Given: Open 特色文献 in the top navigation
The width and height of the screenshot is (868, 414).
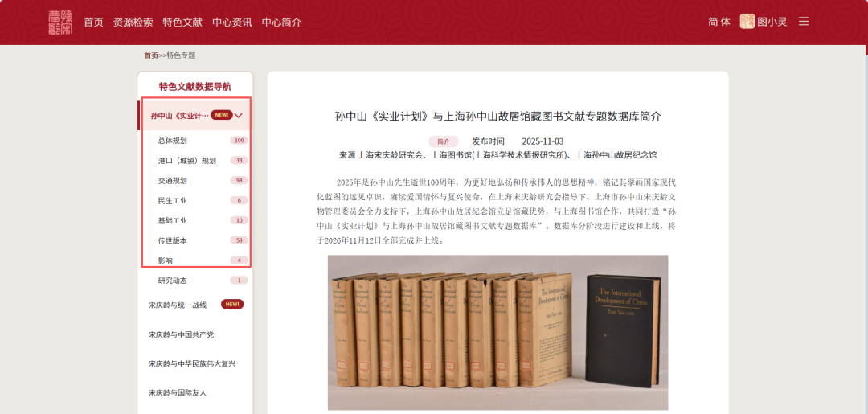Looking at the screenshot, I should (182, 23).
